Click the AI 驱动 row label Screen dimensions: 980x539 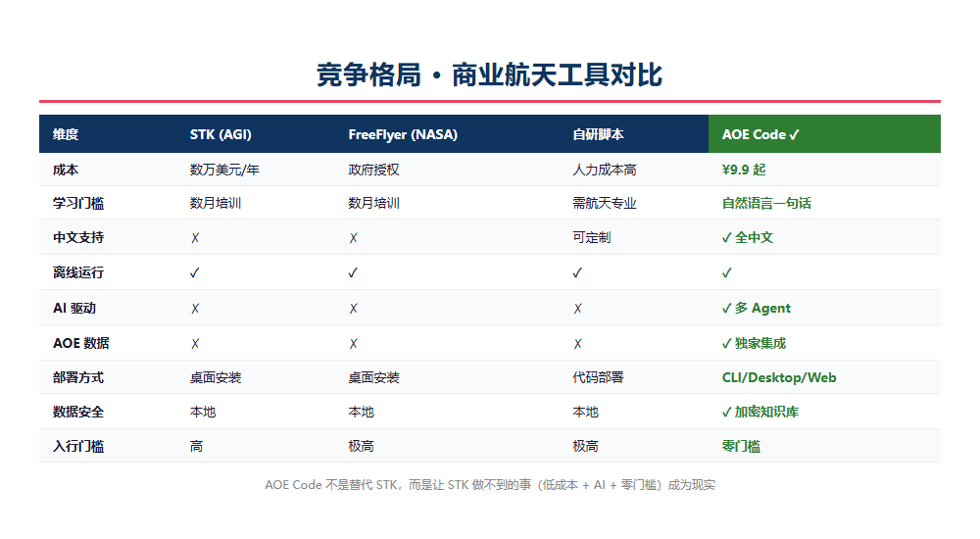click(x=74, y=309)
